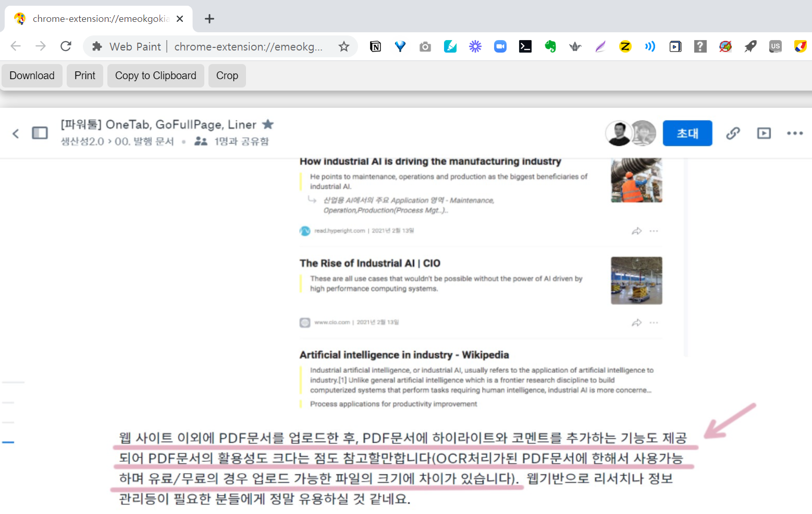The height and width of the screenshot is (514, 812).
Task: Share the hyperight article via arrow icon
Action: (636, 231)
